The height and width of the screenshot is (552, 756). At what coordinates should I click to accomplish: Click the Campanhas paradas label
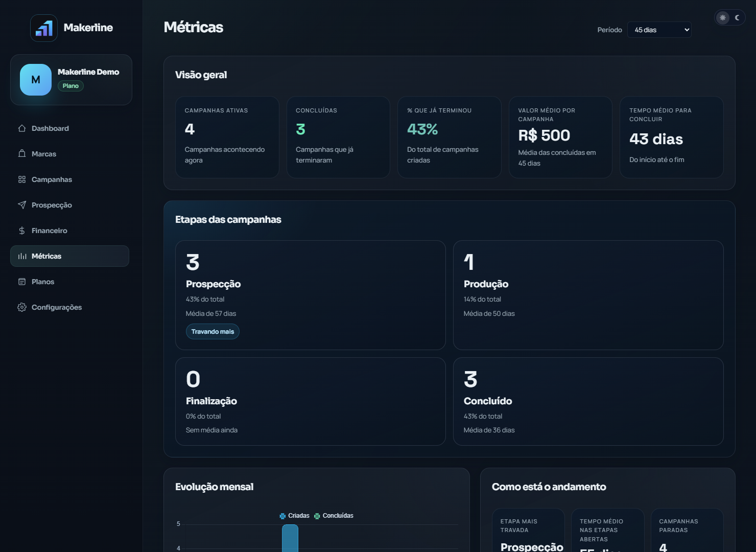click(x=678, y=526)
